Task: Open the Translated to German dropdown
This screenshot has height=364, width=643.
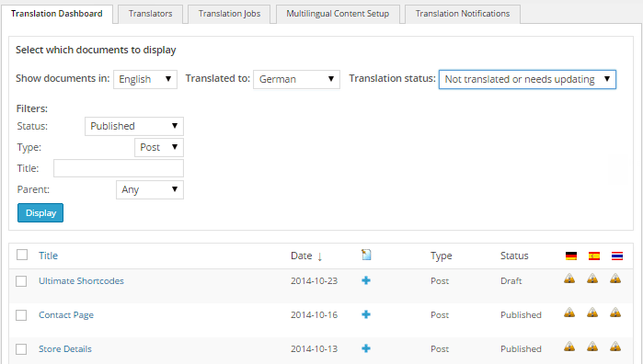Action: 296,79
